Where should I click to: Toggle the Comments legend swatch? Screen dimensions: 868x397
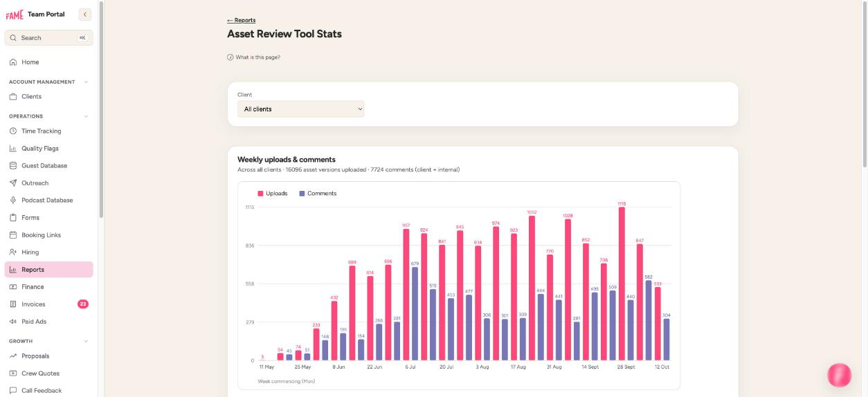[302, 194]
